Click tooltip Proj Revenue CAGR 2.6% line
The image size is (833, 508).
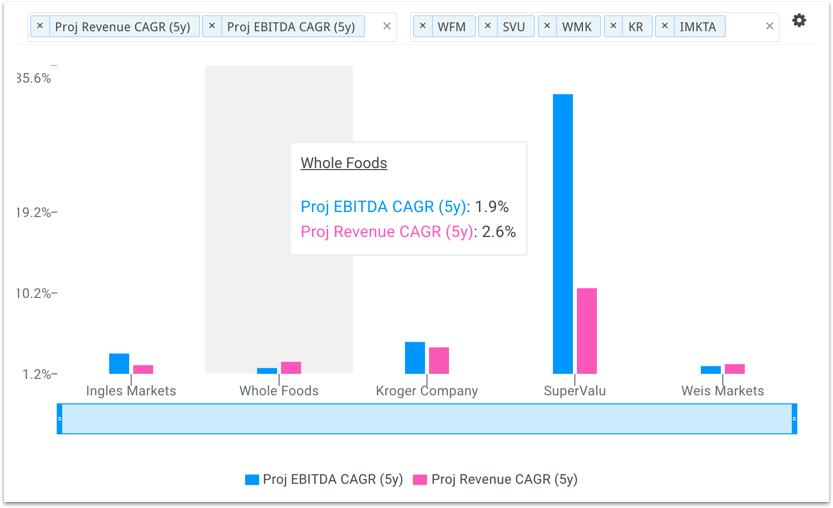point(409,232)
